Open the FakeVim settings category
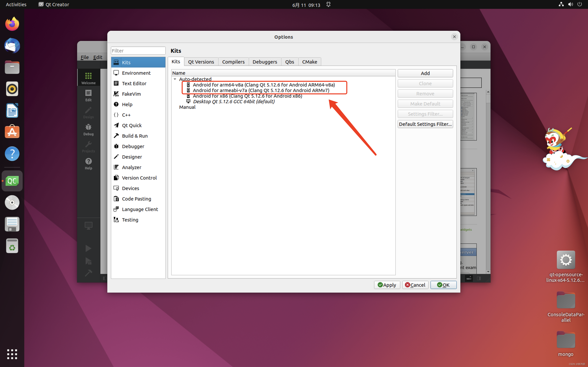The height and width of the screenshot is (367, 588). (131, 94)
